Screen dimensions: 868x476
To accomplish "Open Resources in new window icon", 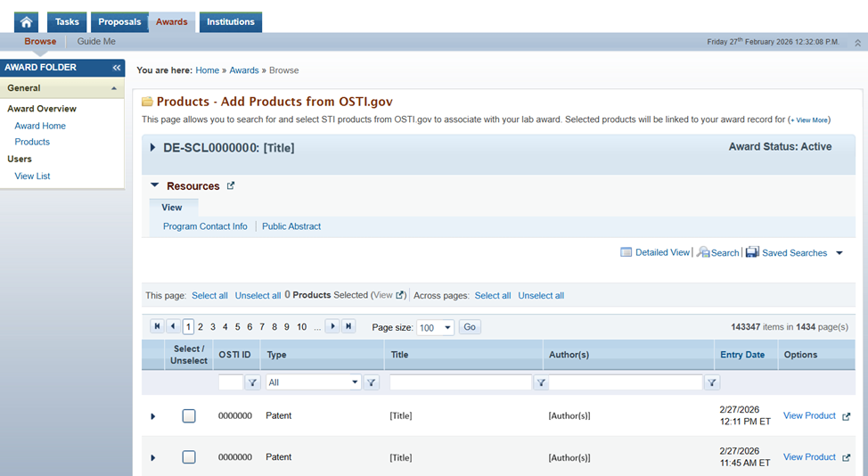I will click(x=231, y=186).
